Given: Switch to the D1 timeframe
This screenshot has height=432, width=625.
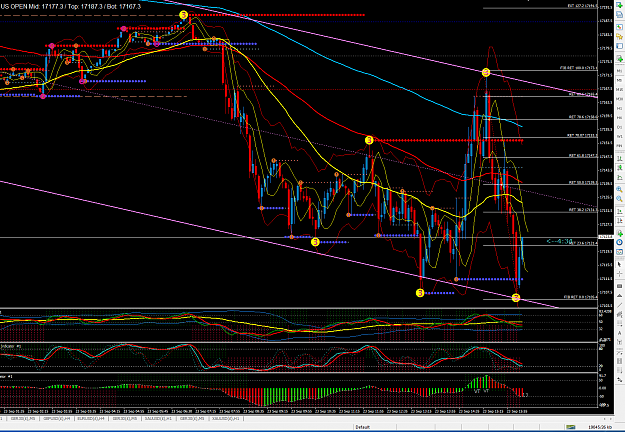Looking at the screenshot, I should coord(620,127).
